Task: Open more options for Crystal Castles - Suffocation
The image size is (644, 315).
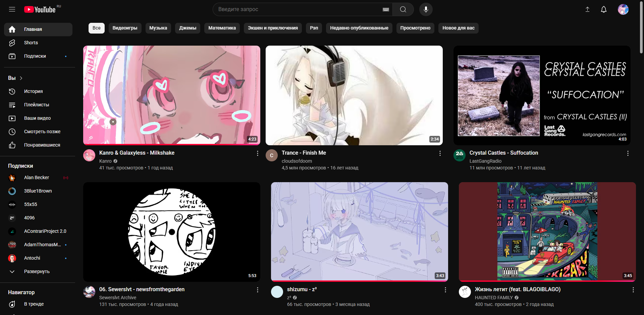Action: [628, 153]
